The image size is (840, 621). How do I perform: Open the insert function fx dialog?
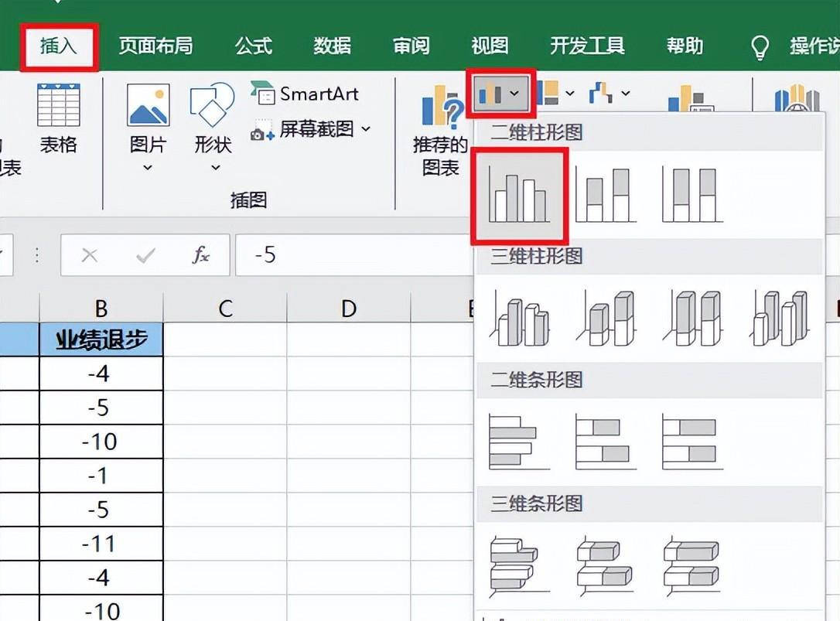[x=201, y=255]
